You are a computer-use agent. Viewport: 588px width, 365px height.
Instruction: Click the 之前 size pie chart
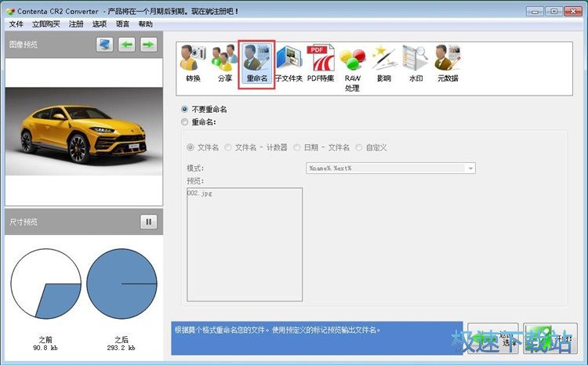point(45,284)
